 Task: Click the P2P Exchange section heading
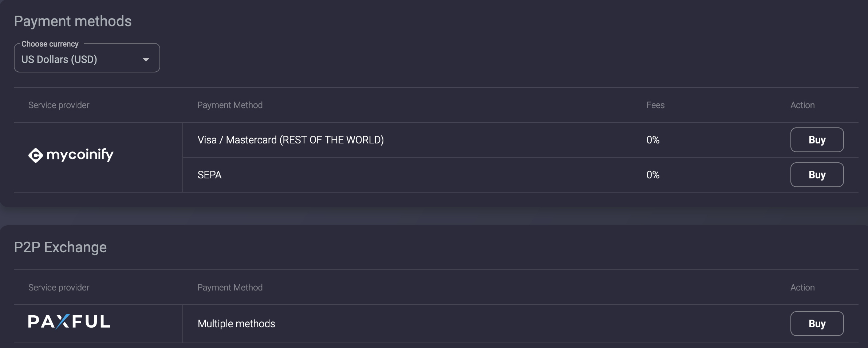60,248
